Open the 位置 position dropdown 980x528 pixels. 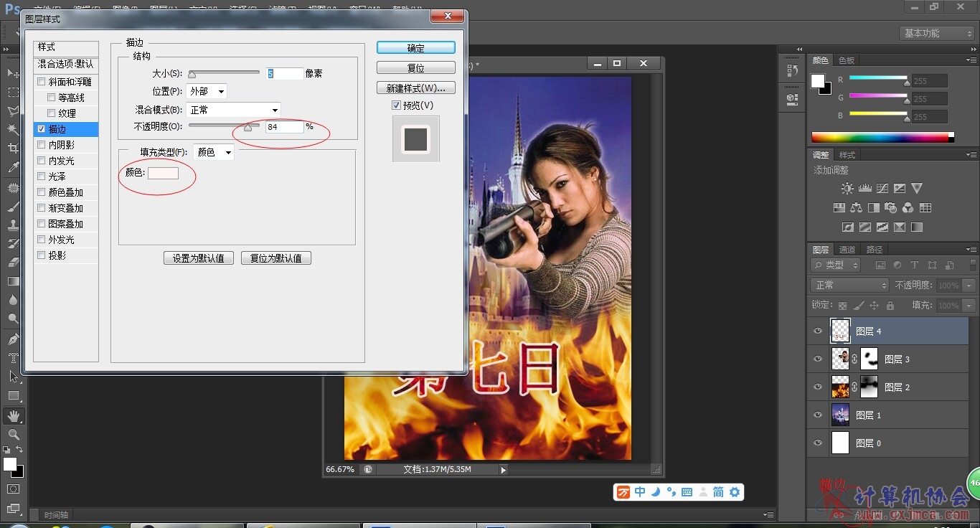coord(207,92)
